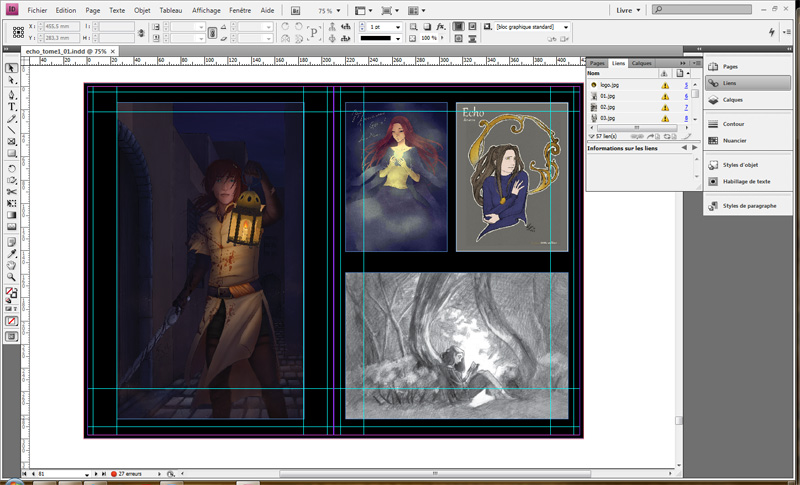Collapse the 57 lien(s) info disclosure triangle
This screenshot has width=800, height=485.
(591, 137)
